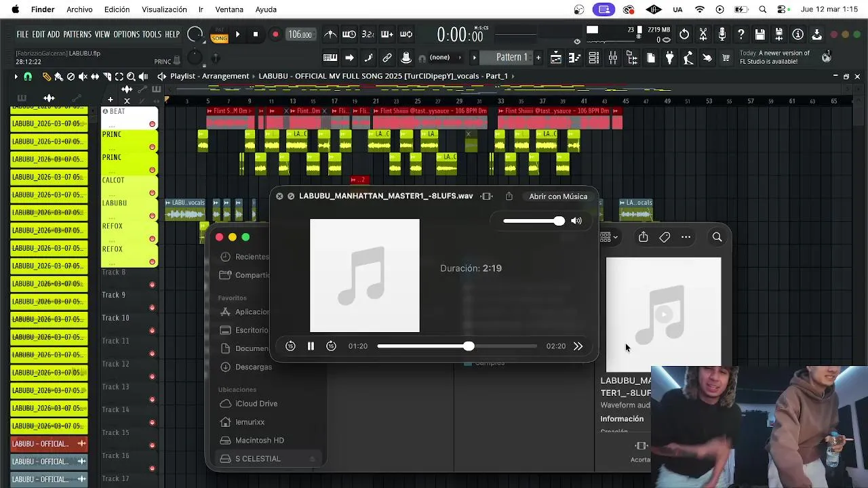Enable the overdub/blend recording icon
The image size is (868, 488).
[x=387, y=35]
